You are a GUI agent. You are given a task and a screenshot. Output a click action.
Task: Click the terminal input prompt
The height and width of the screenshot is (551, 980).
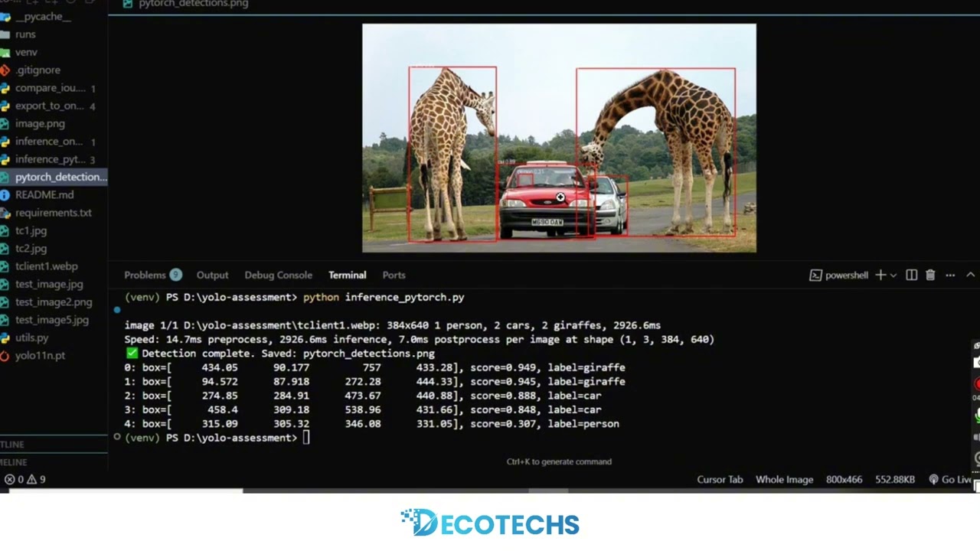tap(306, 438)
